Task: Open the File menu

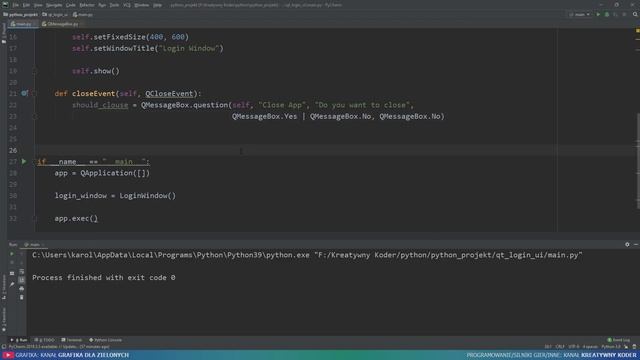Action: point(16,5)
